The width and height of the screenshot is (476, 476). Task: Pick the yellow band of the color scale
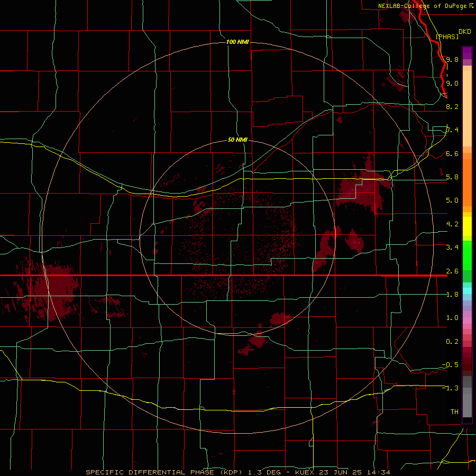coord(467,226)
